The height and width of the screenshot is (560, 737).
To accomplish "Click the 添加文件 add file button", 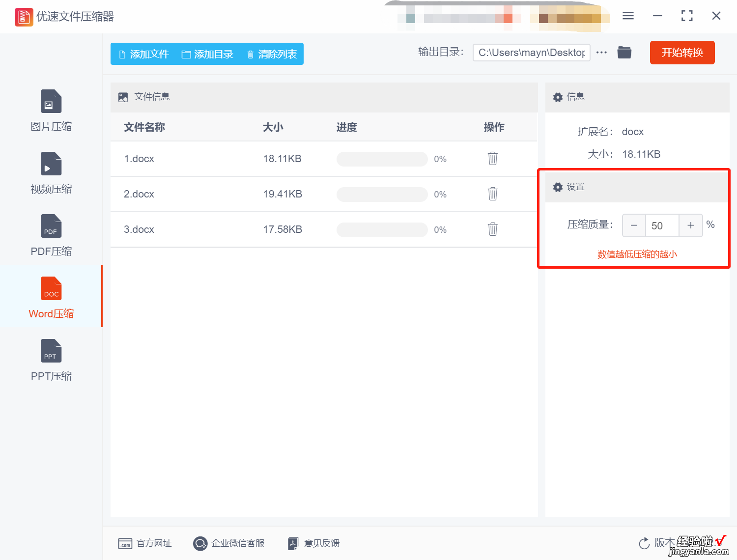I will 144,54.
